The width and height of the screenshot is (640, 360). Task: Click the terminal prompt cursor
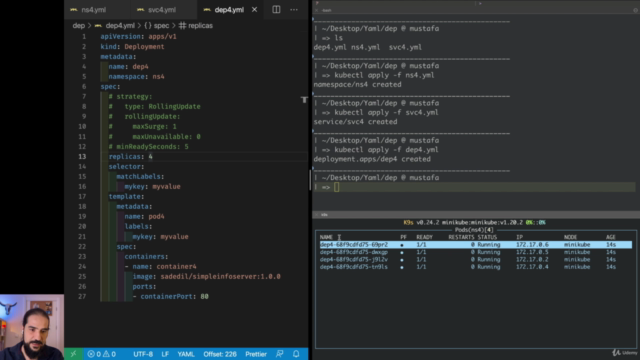click(x=336, y=187)
